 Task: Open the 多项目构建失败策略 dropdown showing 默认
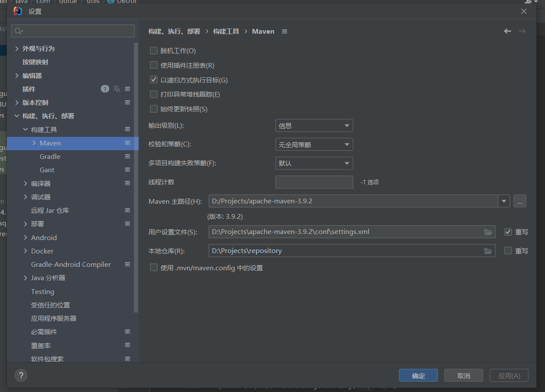(x=314, y=164)
